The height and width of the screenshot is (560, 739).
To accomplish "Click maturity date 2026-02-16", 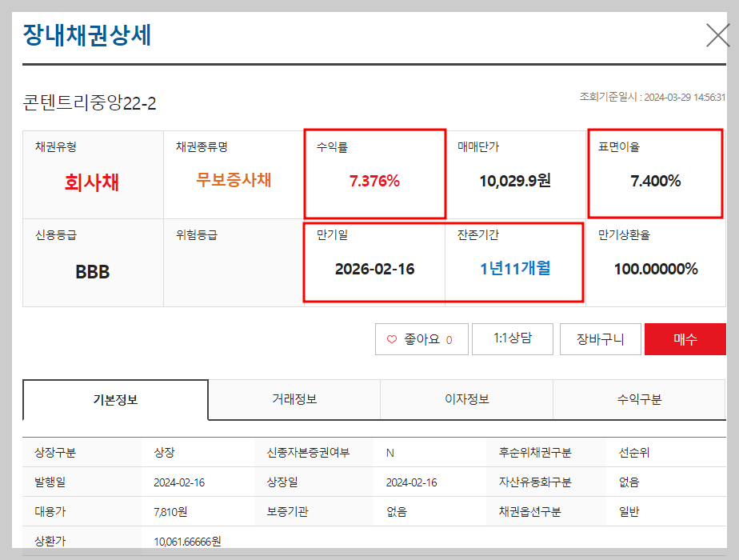I will pos(374,269).
